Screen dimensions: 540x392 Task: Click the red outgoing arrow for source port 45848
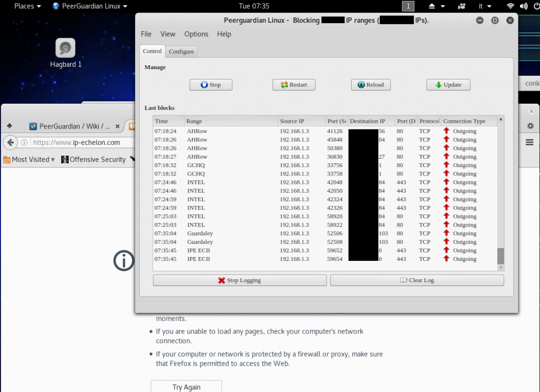click(x=446, y=140)
